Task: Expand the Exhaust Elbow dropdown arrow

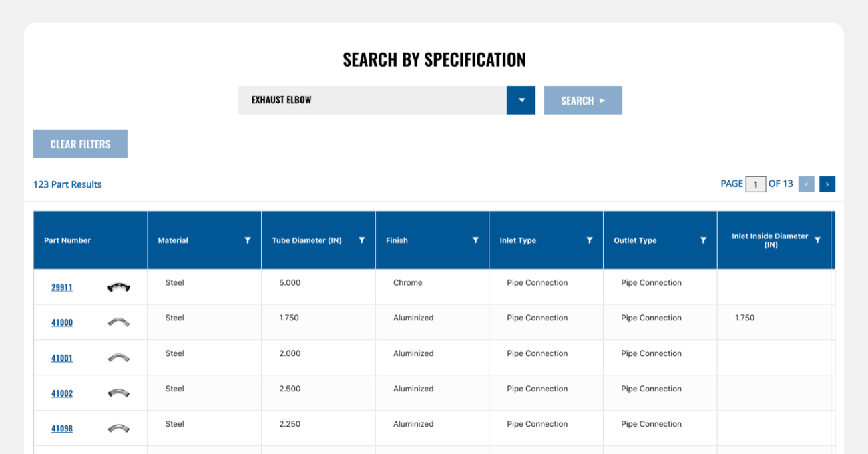Action: coord(521,100)
